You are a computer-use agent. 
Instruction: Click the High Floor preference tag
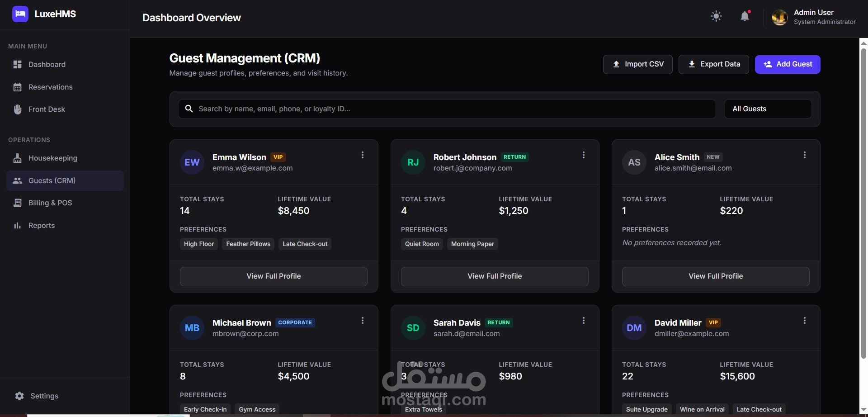point(199,244)
